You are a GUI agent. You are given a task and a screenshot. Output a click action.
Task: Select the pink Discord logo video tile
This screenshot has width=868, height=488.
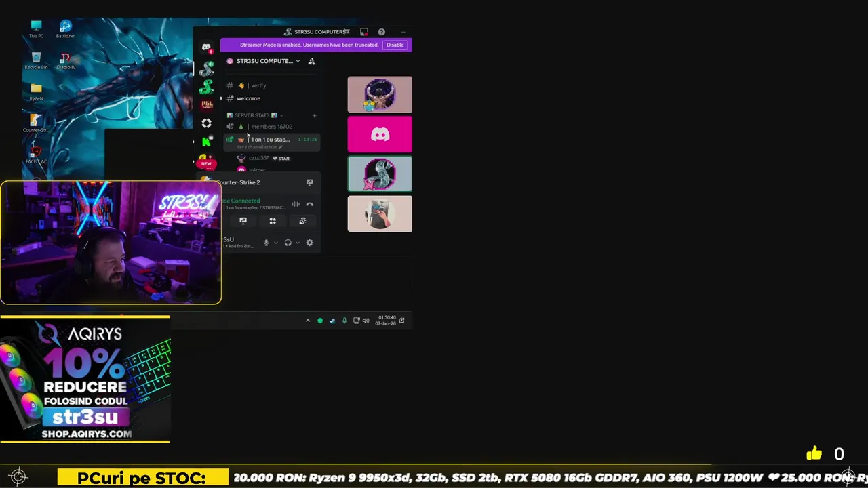coord(380,134)
